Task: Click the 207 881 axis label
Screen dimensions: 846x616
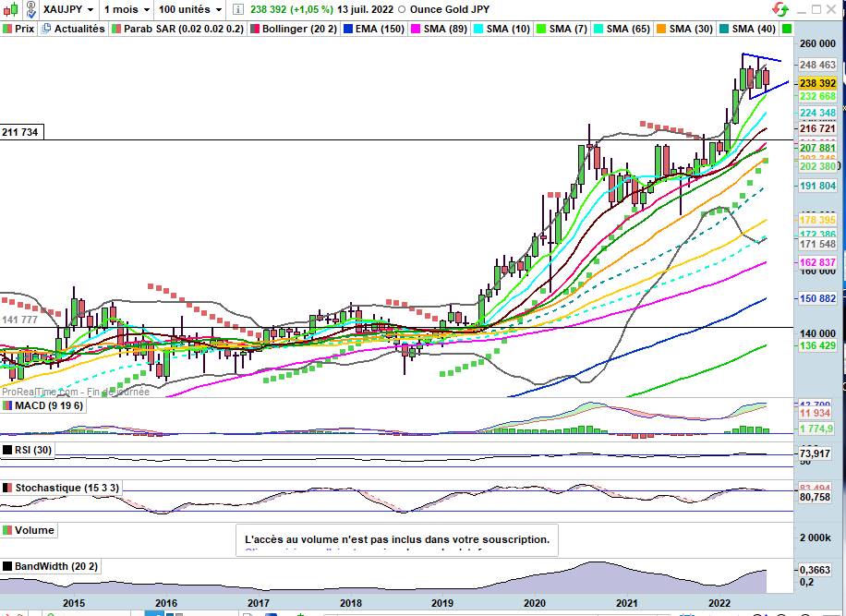Action: click(817, 148)
